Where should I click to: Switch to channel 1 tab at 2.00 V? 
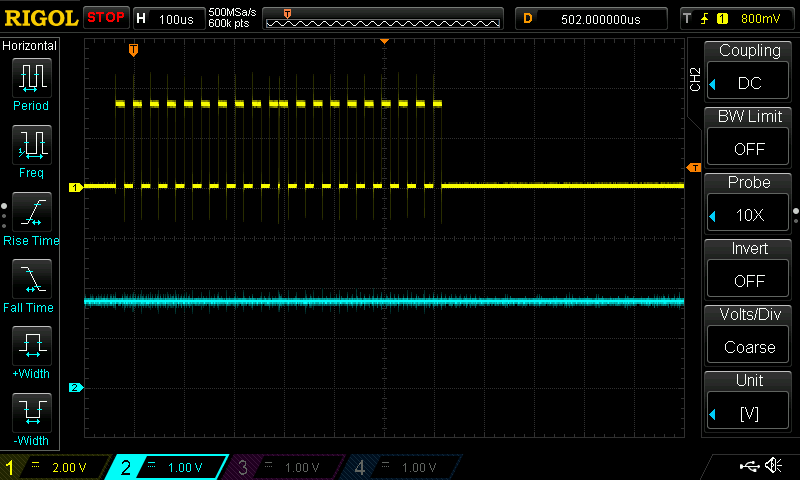tap(54, 467)
